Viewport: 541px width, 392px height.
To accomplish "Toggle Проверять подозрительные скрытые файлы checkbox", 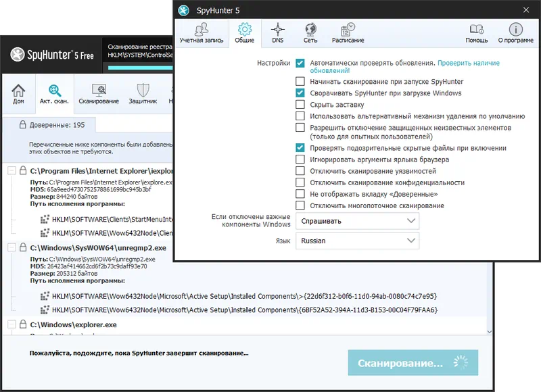I will click(x=300, y=148).
